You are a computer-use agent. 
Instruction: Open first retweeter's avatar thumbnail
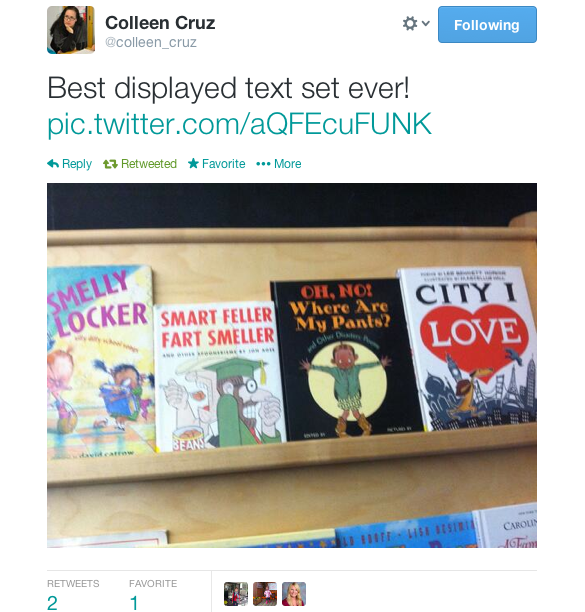[x=236, y=594]
